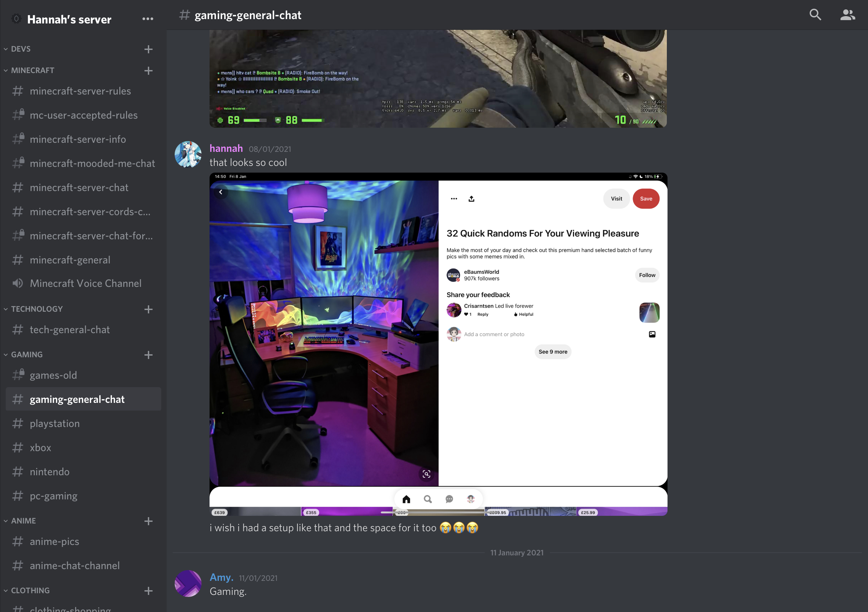
Task: Add a channel to the GAMING category
Action: (149, 355)
